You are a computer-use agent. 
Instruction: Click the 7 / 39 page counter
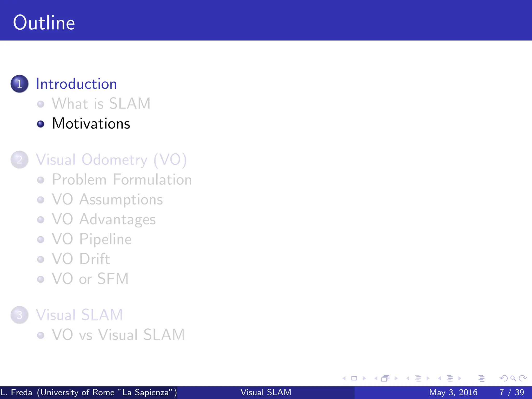(512, 392)
